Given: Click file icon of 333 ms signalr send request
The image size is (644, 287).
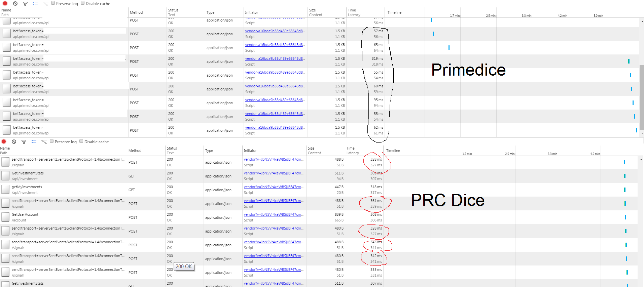Looking at the screenshot, I should click(x=5, y=272).
